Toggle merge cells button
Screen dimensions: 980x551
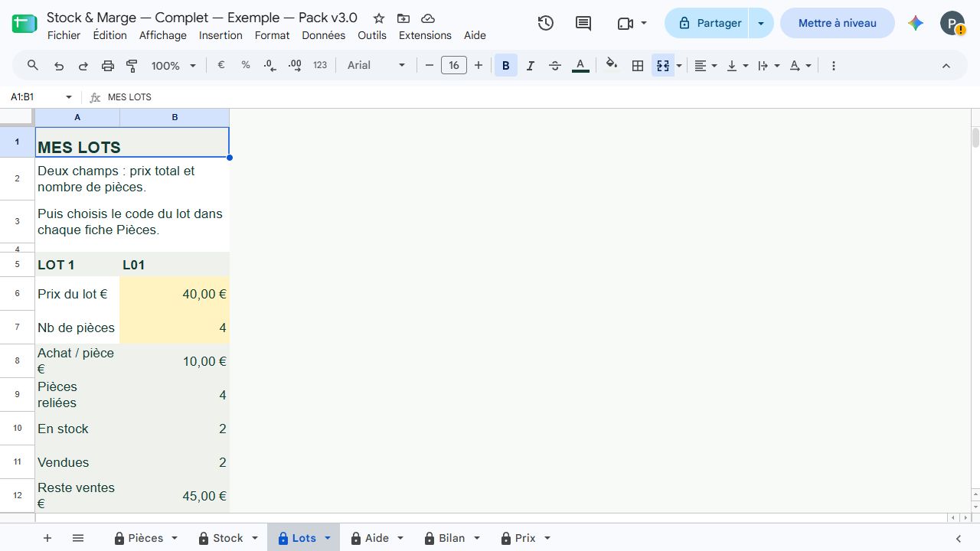662,66
